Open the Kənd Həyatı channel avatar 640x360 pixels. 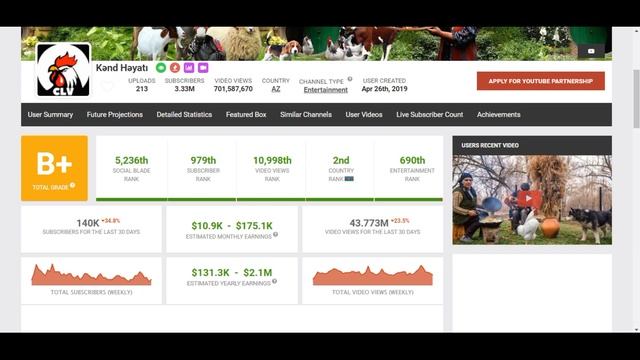pyautogui.click(x=63, y=70)
